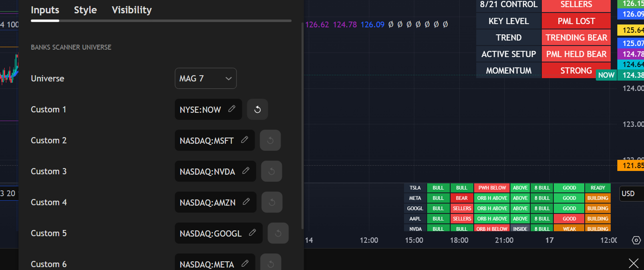Screen dimensions: 644x270
Task: Click the Universe label
Action: click(x=48, y=79)
